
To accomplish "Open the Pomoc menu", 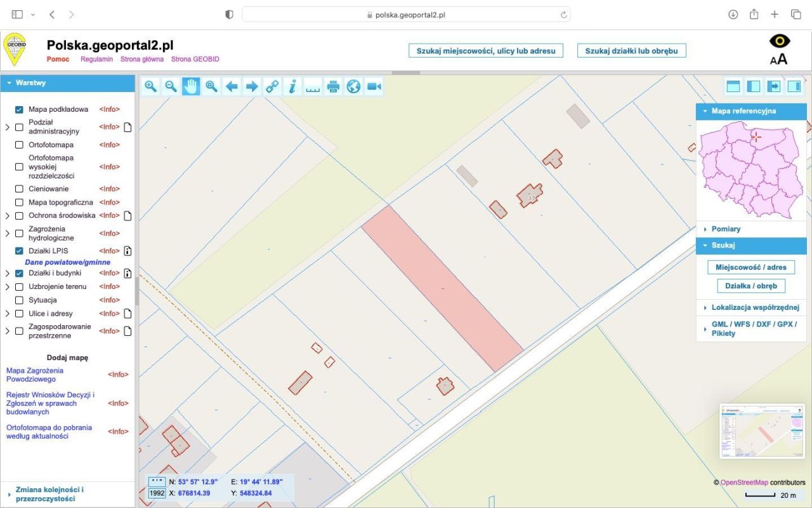I will click(58, 58).
